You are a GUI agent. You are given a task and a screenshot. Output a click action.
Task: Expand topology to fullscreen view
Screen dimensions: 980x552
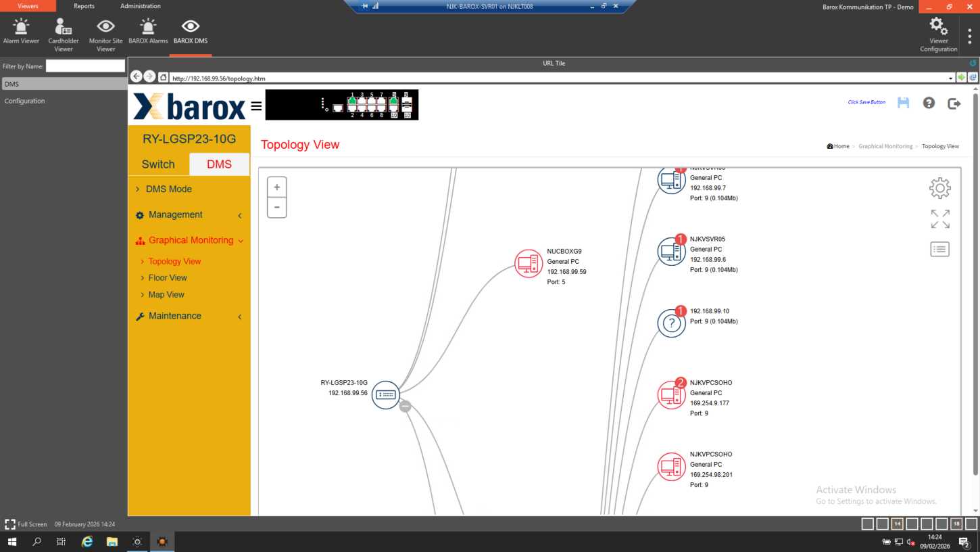click(939, 219)
